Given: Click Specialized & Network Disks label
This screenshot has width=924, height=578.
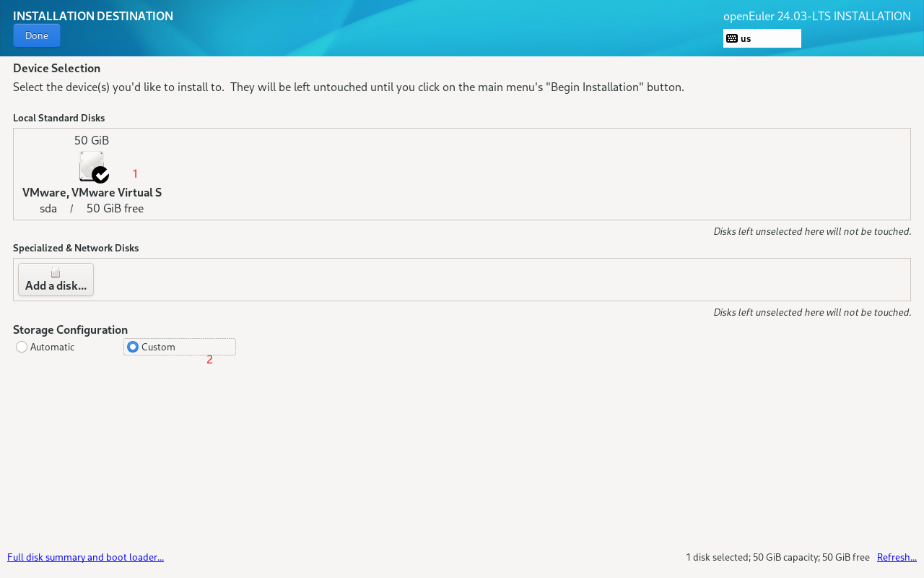Looking at the screenshot, I should (x=76, y=248).
